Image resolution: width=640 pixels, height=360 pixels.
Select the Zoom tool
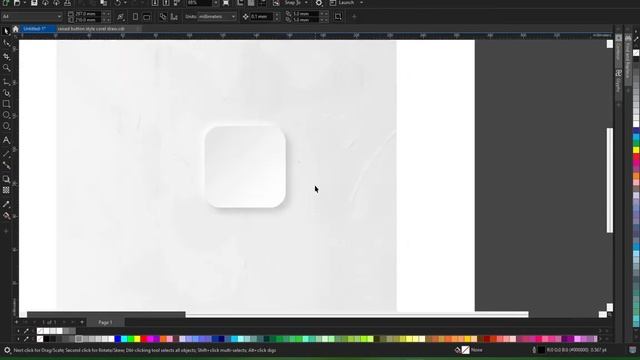(6, 68)
